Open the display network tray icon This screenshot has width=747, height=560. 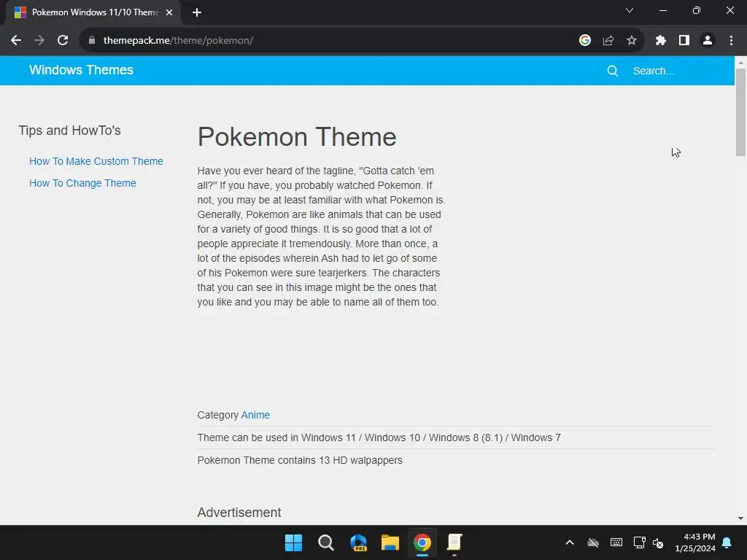pos(639,542)
